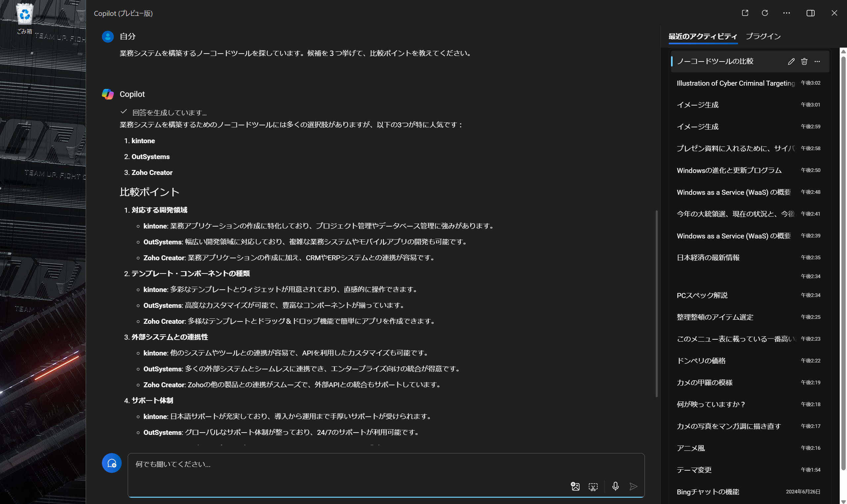
Task: Delete ノーコードツールの比較 using the trash icon
Action: tap(804, 62)
